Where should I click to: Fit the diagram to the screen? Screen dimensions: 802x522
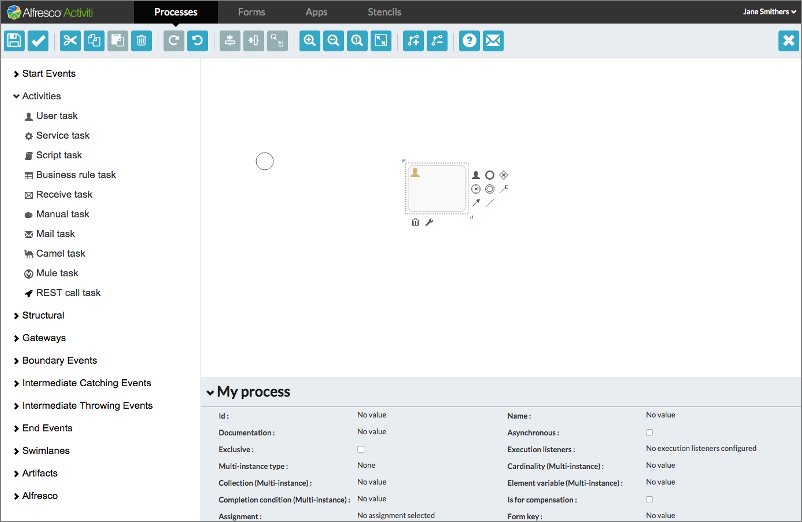381,41
